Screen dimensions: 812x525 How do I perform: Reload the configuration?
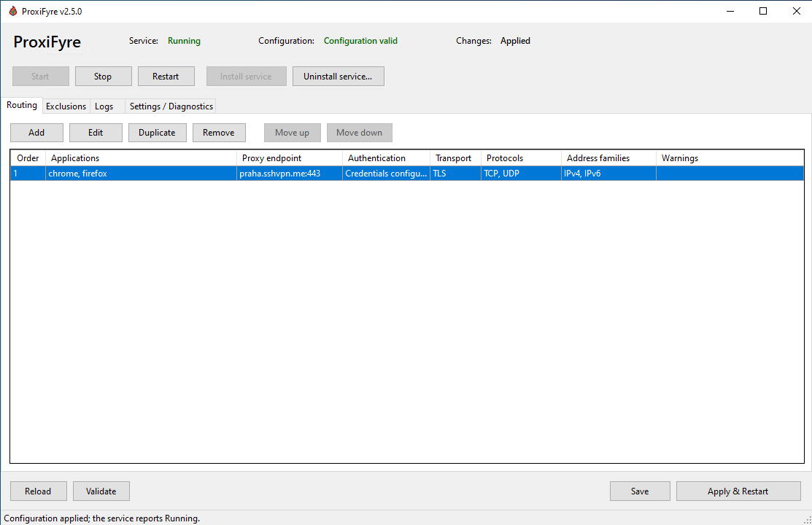click(39, 491)
